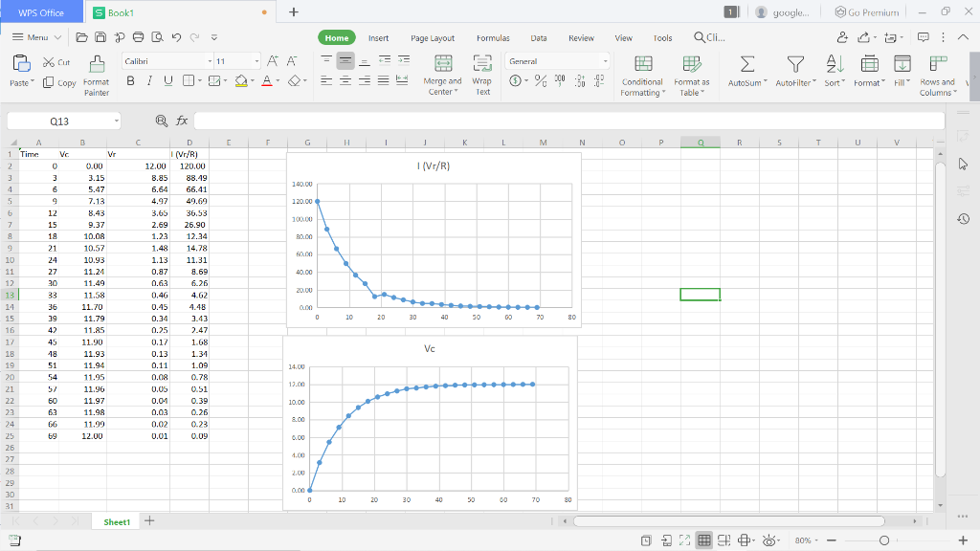Image resolution: width=980 pixels, height=551 pixels.
Task: Click the font color red A swatch
Action: coord(267,81)
